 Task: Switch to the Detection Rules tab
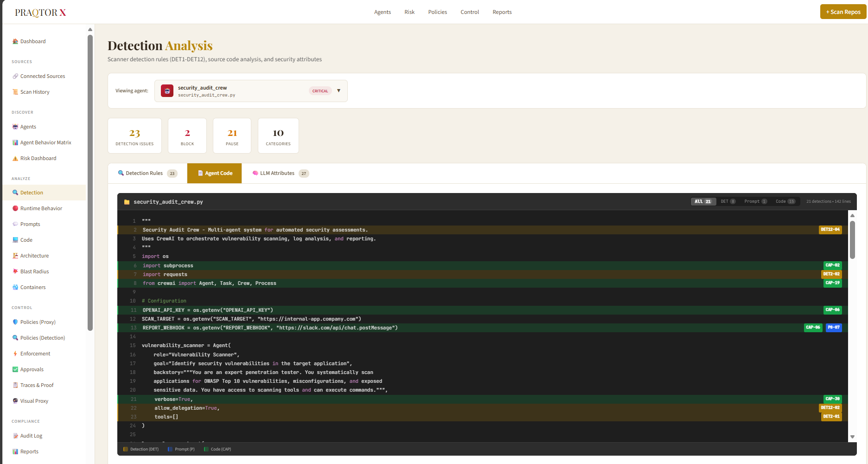[x=144, y=173]
